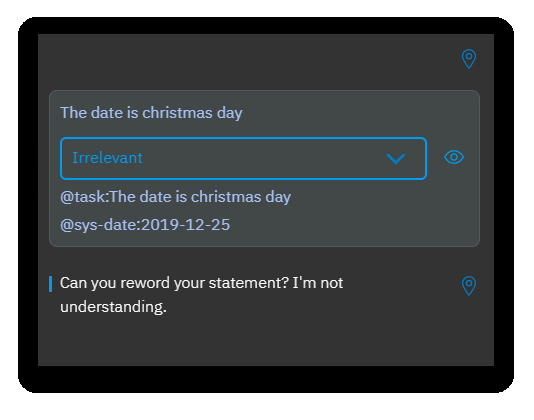
Task: Select the Irrelevant label text in the combo box
Action: (x=107, y=158)
